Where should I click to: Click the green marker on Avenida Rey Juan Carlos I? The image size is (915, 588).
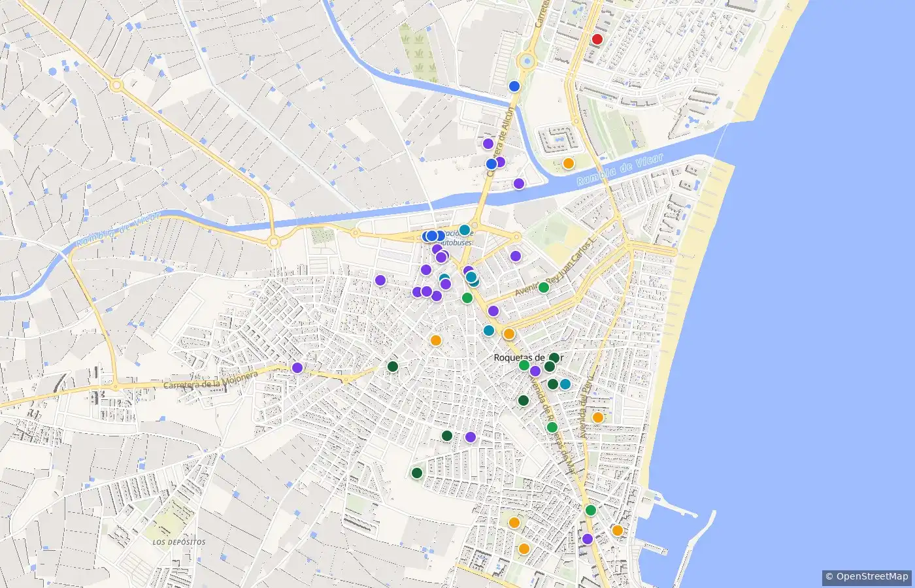[x=544, y=287]
